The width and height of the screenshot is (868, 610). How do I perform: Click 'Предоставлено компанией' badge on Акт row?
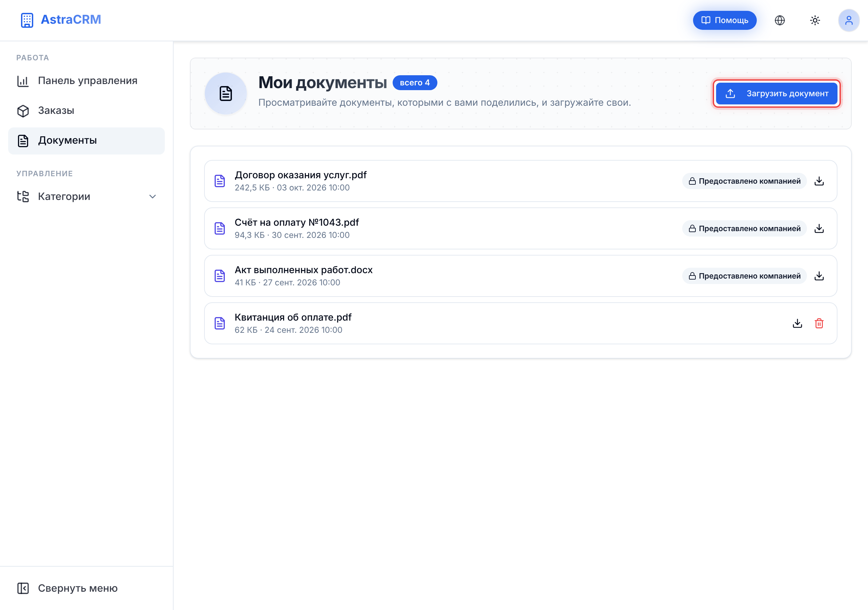[744, 276]
